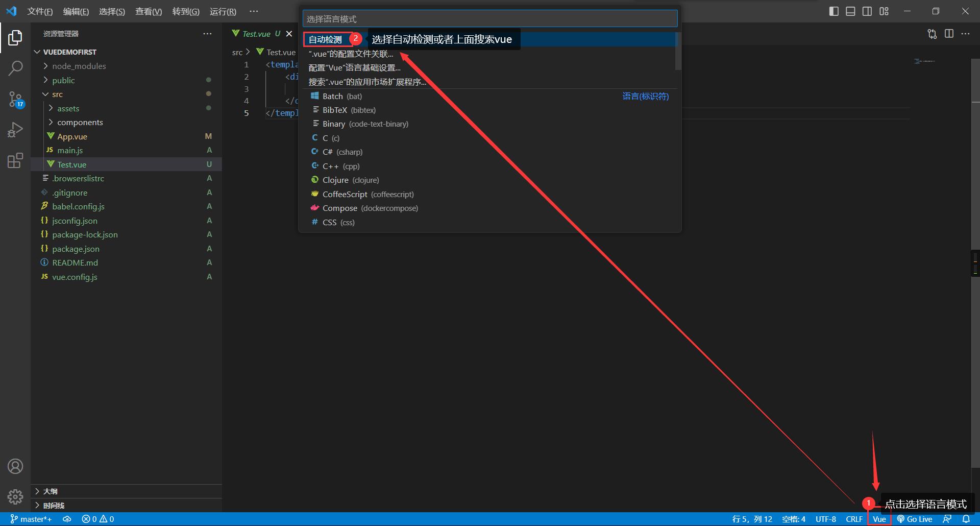Viewport: 980px width, 526px height.
Task: Click the 行 5, 列 12 cursor position
Action: click(752, 519)
